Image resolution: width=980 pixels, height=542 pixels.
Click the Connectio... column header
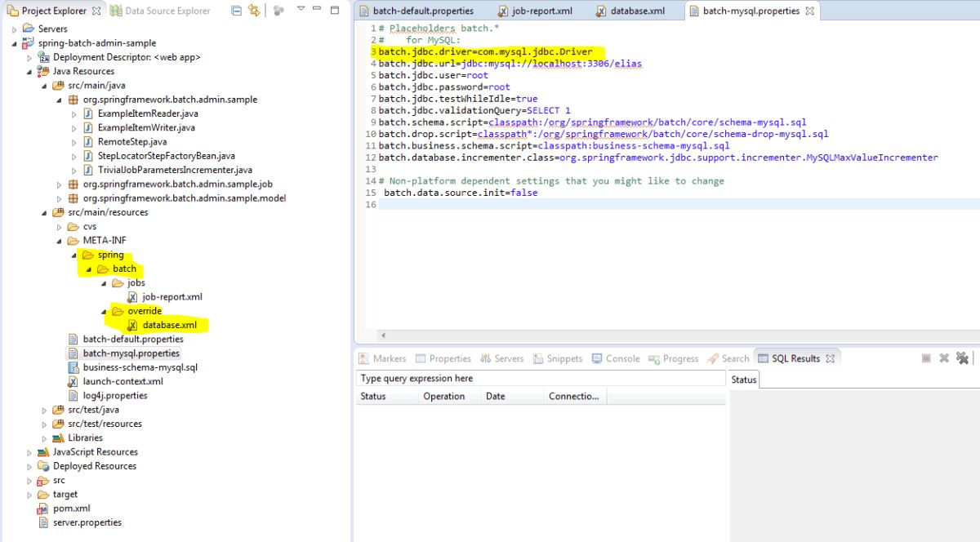573,397
